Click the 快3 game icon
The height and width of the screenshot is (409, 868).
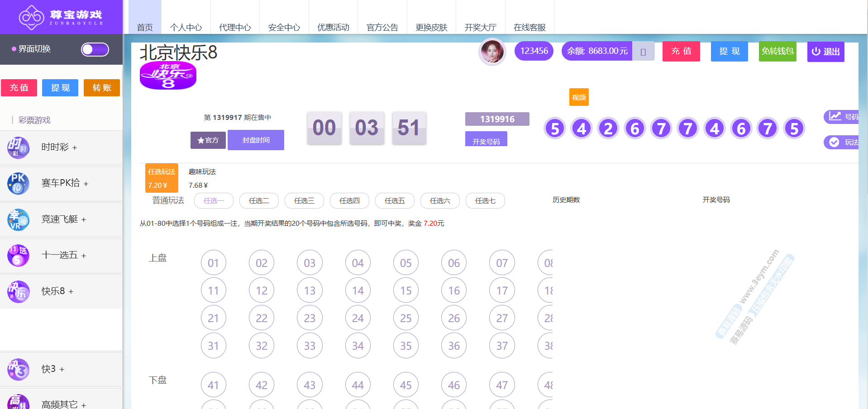click(18, 369)
